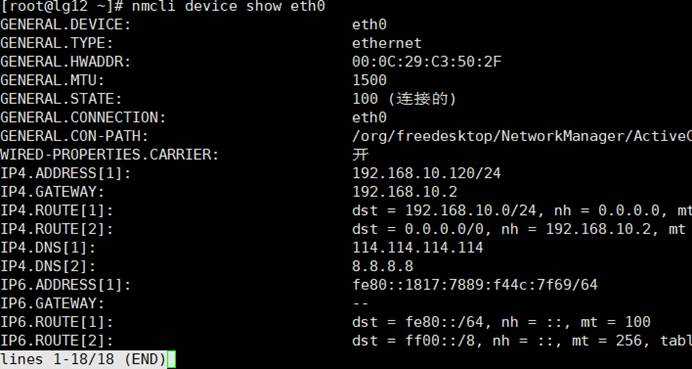Click the dst = fe80::/64 route line
Screen dimensions: 692x369
click(501, 322)
